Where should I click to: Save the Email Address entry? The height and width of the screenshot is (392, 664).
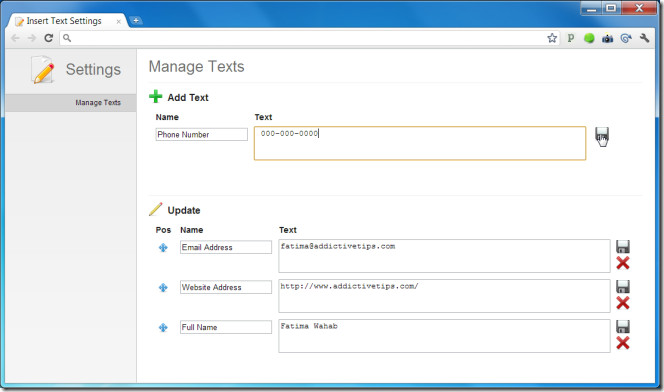pos(622,246)
